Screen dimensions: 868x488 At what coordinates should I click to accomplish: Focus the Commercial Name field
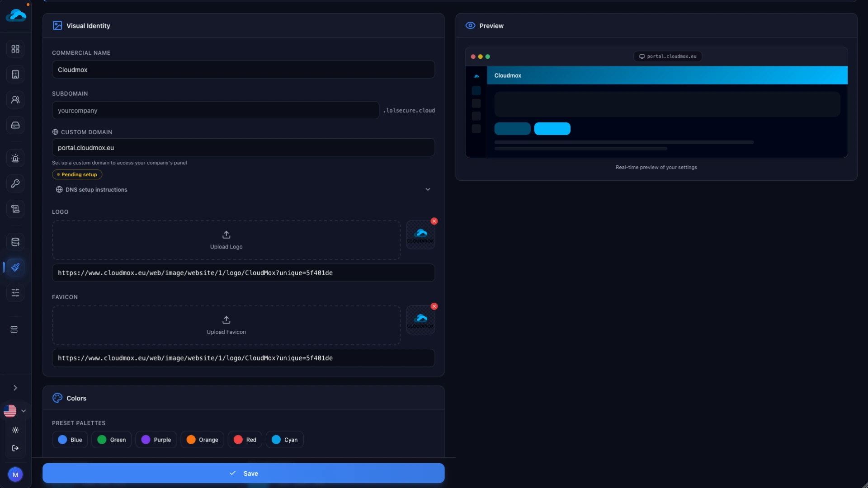[243, 70]
